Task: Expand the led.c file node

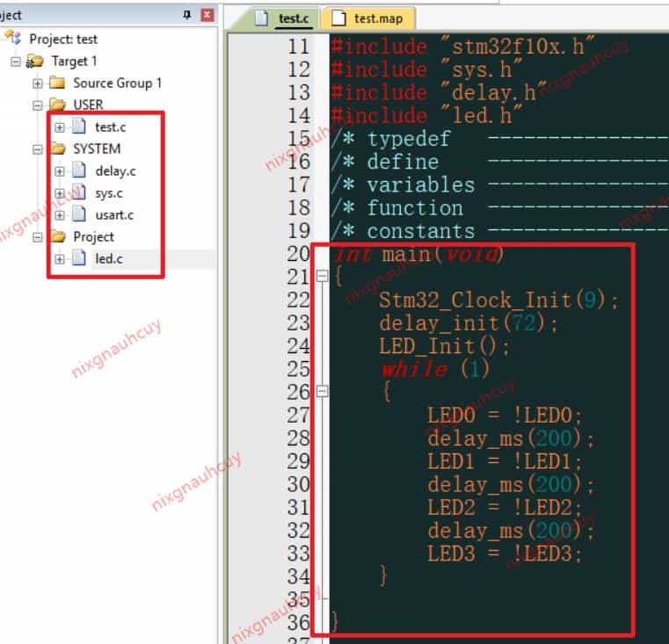Action: coord(60,259)
